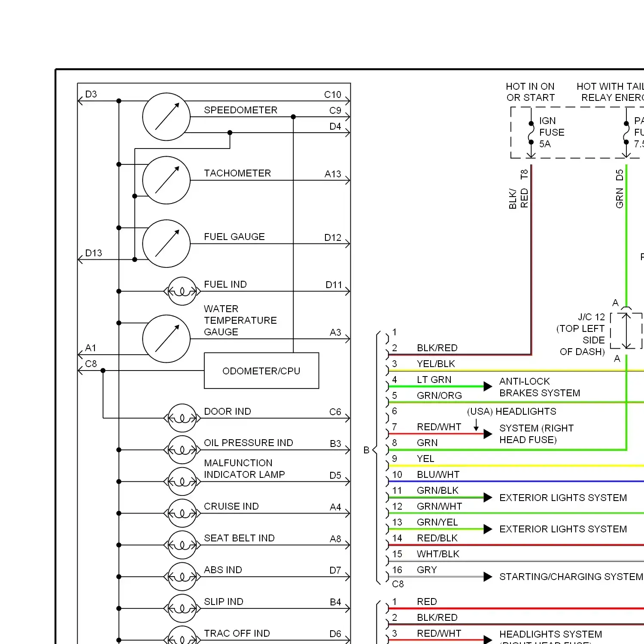Click the J/C 12 junction connector symbol
This screenshot has width=644, height=644.
626,331
